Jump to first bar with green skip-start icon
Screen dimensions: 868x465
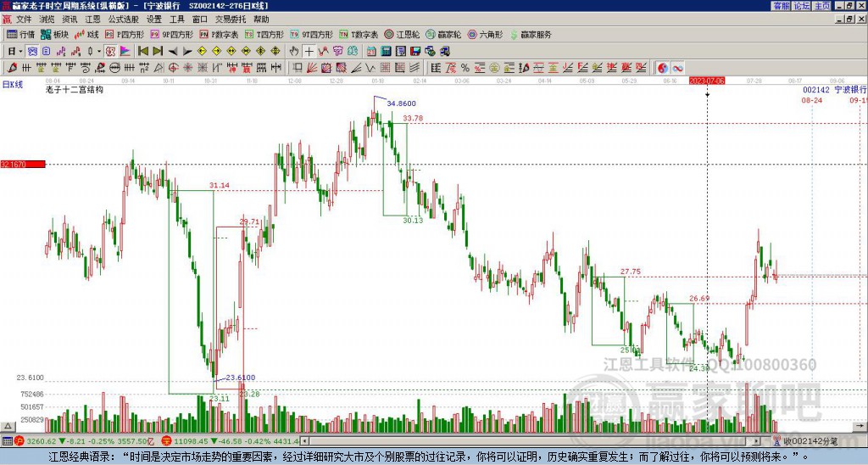pos(142,51)
